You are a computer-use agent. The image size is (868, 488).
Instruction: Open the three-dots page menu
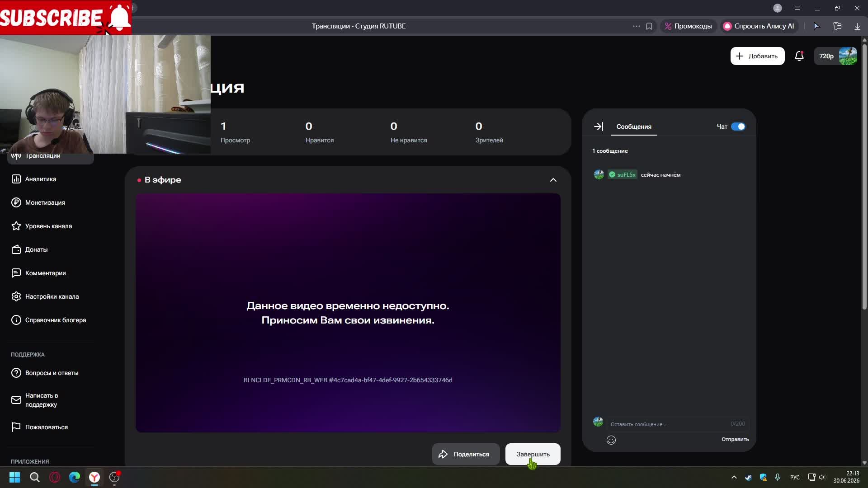[636, 26]
